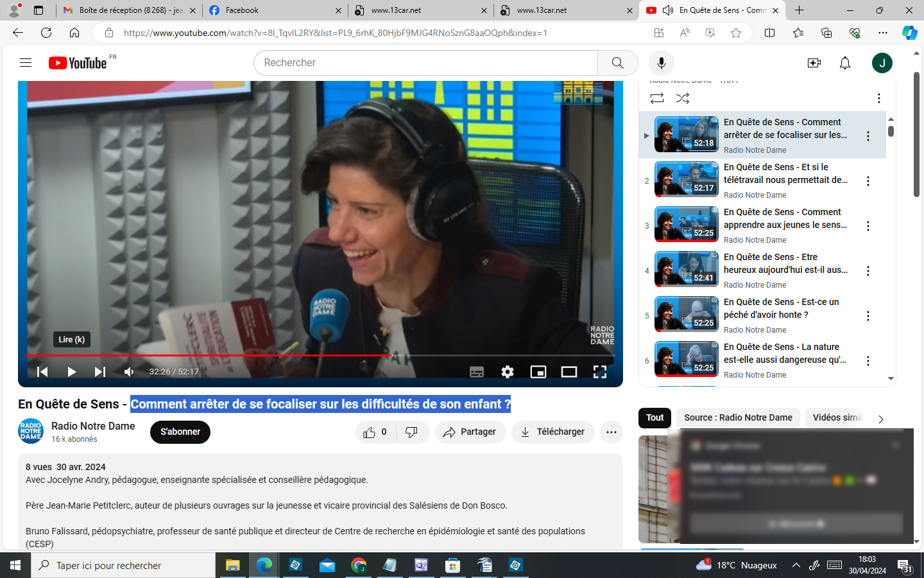Enter fullscreen mode
The height and width of the screenshot is (578, 924).
pos(600,372)
